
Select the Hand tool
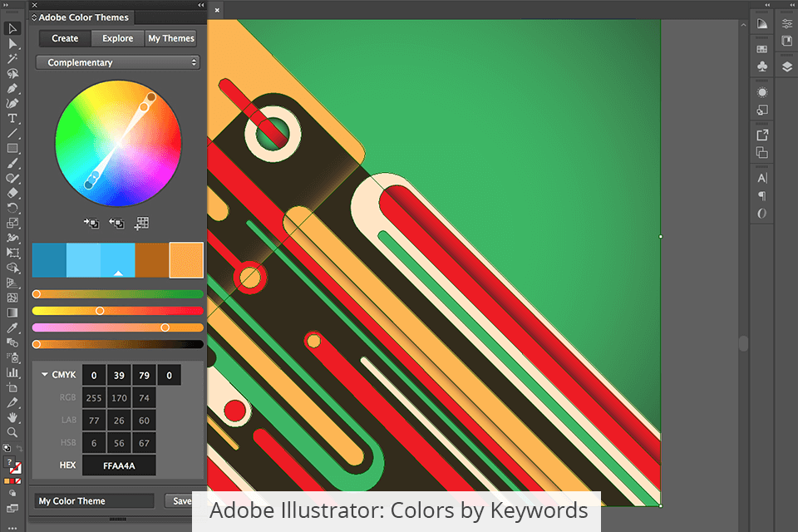[x=12, y=417]
